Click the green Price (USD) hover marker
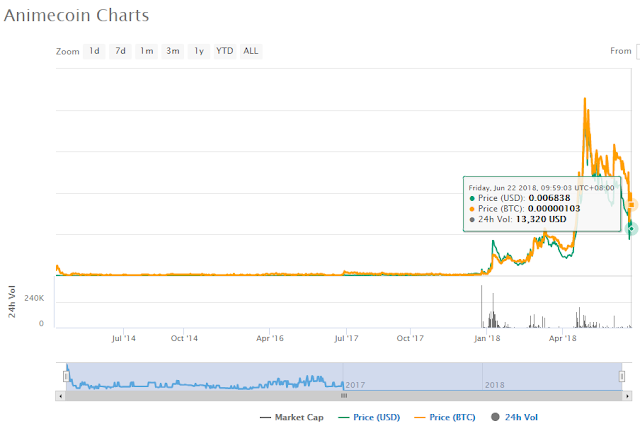The image size is (640, 426). point(631,228)
